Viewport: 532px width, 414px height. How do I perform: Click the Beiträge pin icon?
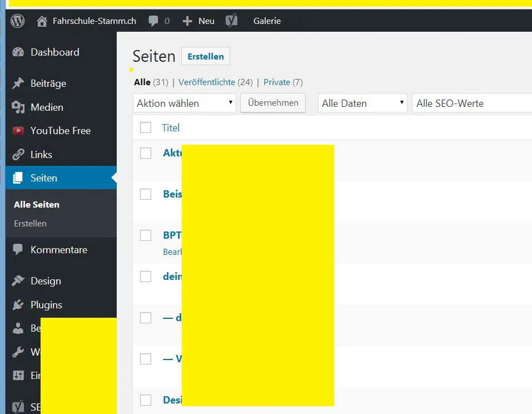click(18, 83)
